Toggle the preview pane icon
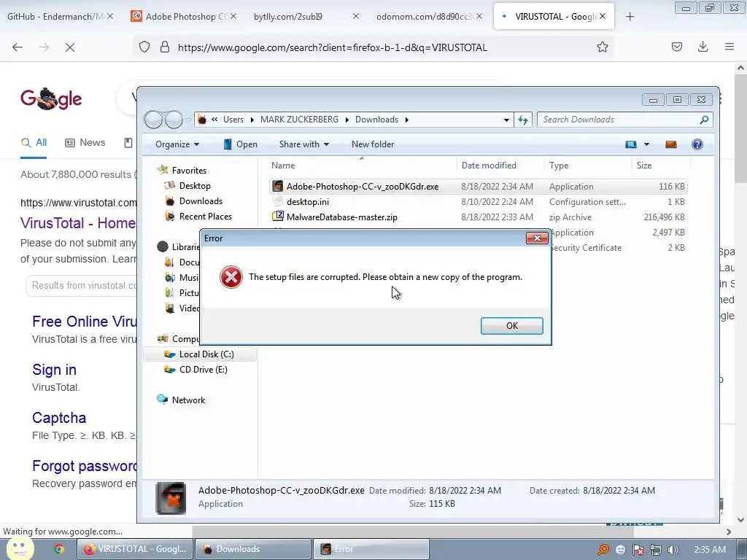Screen dimensions: 747x560 click(x=671, y=144)
